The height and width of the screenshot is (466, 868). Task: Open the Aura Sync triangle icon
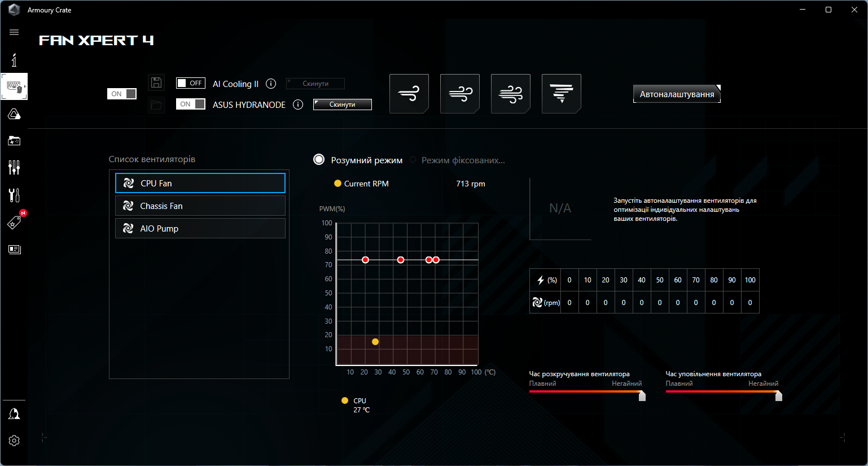14,114
